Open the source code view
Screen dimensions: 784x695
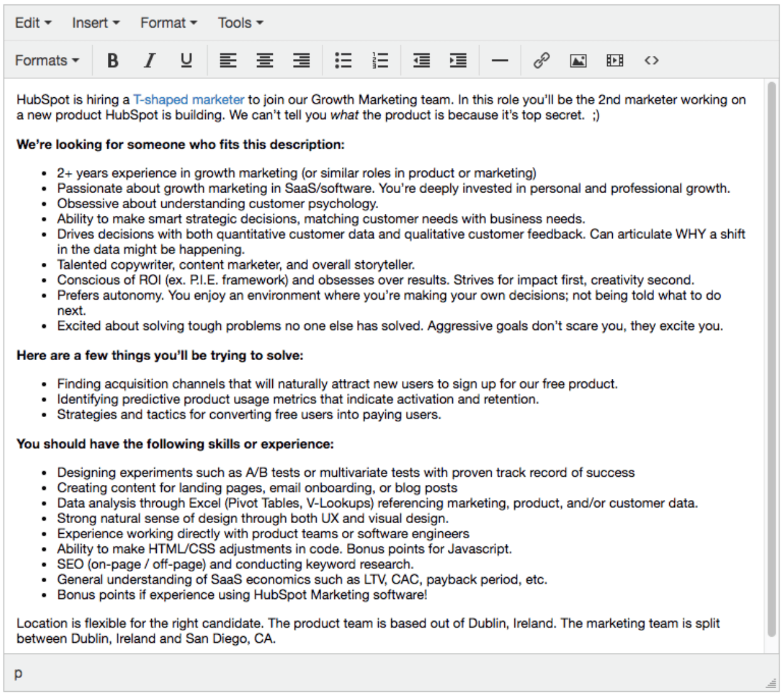(x=652, y=60)
